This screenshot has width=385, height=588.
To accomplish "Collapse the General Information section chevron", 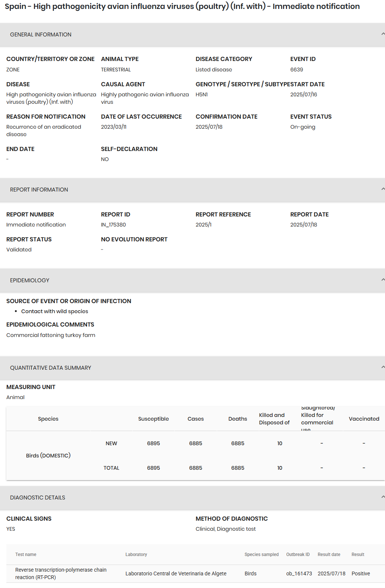I will (382, 34).
